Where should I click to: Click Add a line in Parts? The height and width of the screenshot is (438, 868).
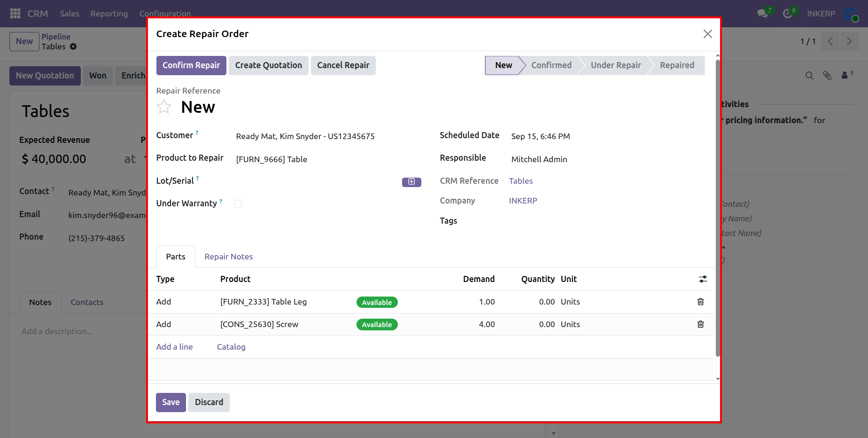coord(175,347)
